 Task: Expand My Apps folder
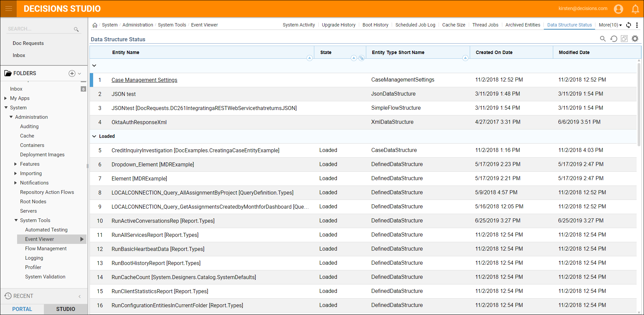click(x=6, y=98)
